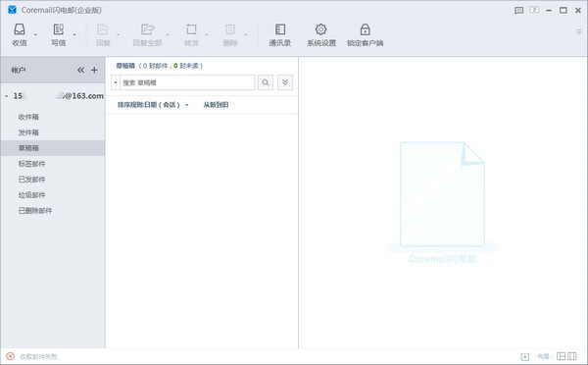Open the 收信 dropdown arrow
The width and height of the screenshot is (588, 365).
[x=35, y=35]
